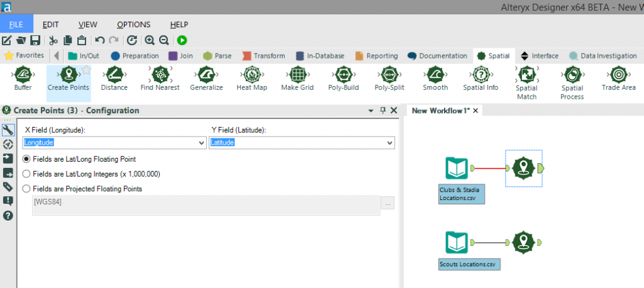Screen dimensions: 644x288
Task: Switch to the Data Investigation category
Action: coord(603,56)
